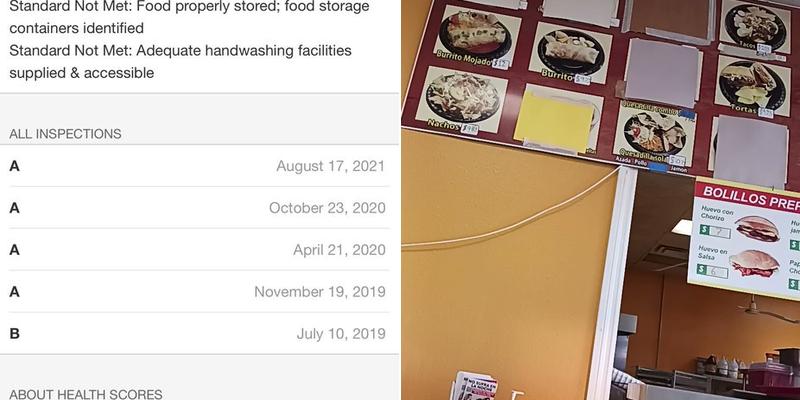Click the Tortas menu photo
The height and width of the screenshot is (400, 800).
753,84
